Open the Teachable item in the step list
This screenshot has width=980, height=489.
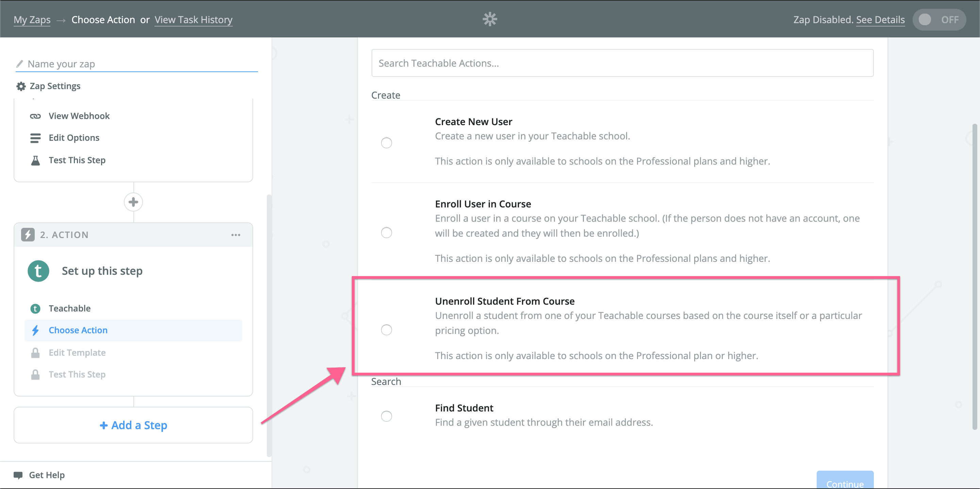point(133,308)
